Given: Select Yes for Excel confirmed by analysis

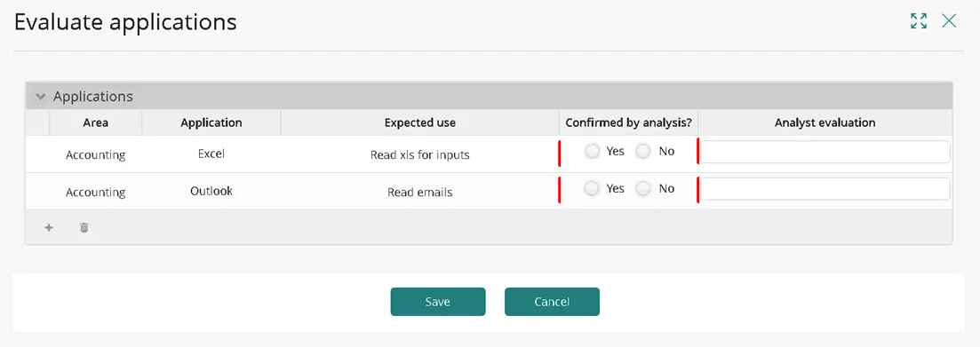Looking at the screenshot, I should (x=592, y=151).
